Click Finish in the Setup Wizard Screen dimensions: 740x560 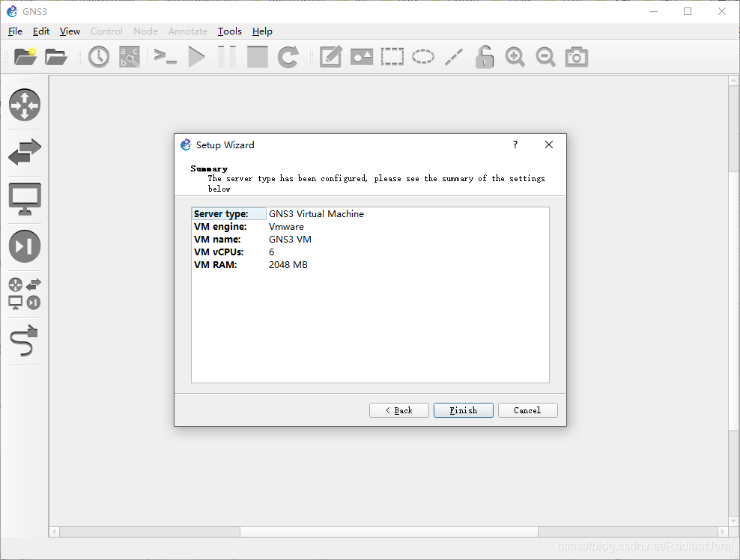point(464,410)
